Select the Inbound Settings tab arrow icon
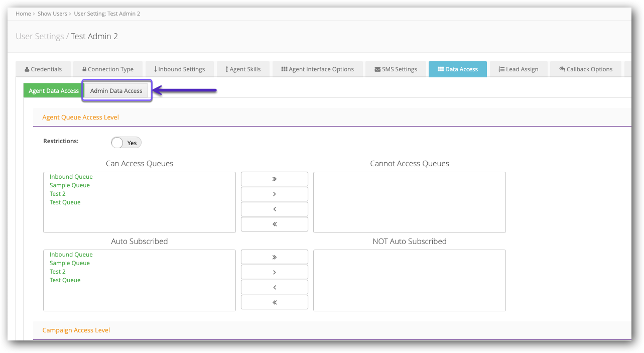 [x=156, y=69]
